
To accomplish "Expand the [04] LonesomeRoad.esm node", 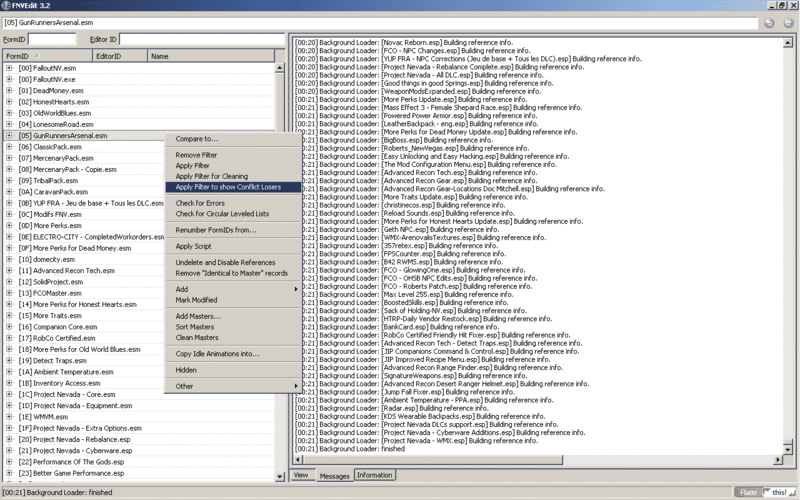I will tap(9, 124).
